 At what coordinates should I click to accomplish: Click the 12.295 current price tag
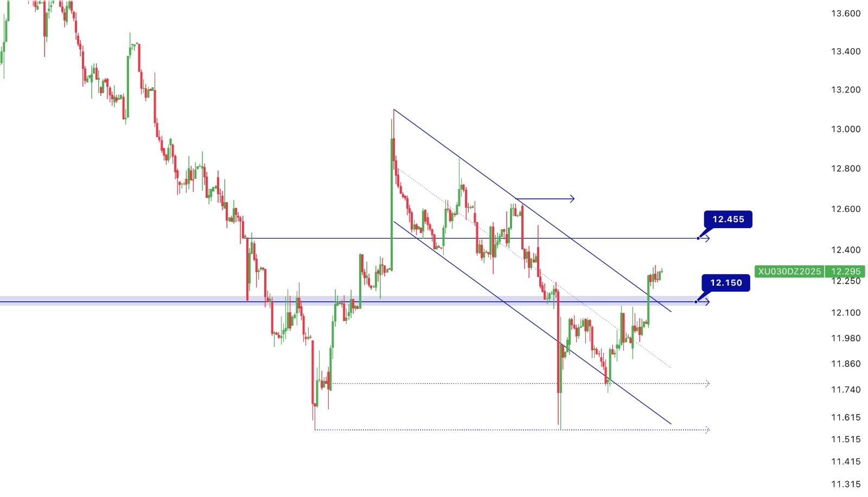coord(845,272)
